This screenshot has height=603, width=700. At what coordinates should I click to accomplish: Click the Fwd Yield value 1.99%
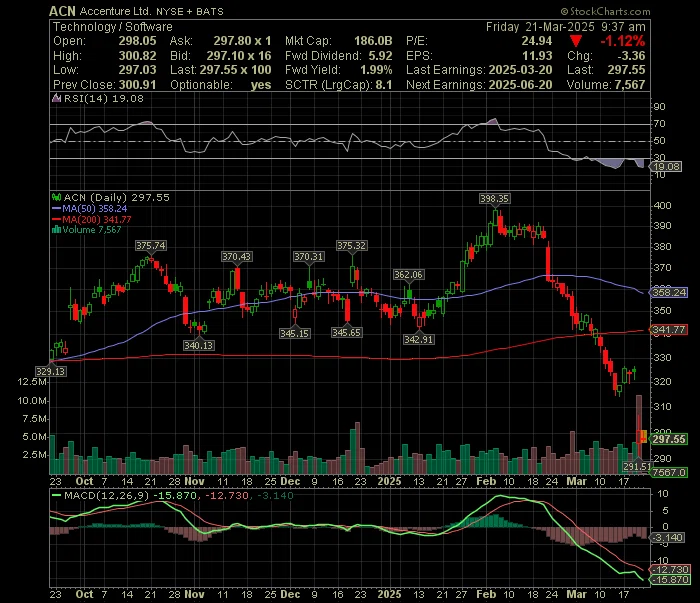pos(376,70)
